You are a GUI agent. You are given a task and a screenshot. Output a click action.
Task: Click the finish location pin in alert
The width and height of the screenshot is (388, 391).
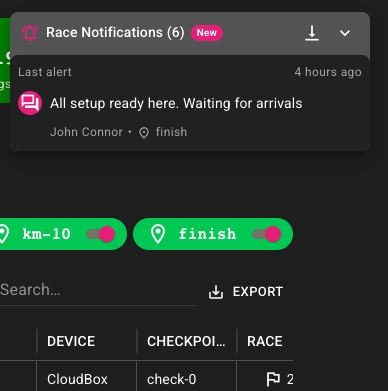click(x=144, y=133)
